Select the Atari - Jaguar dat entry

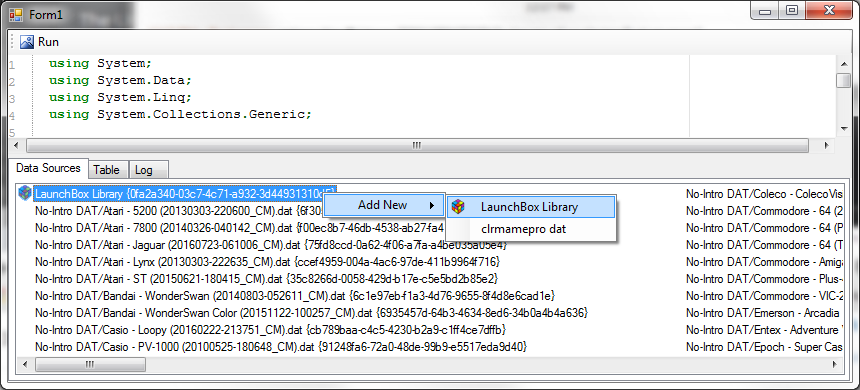271,245
